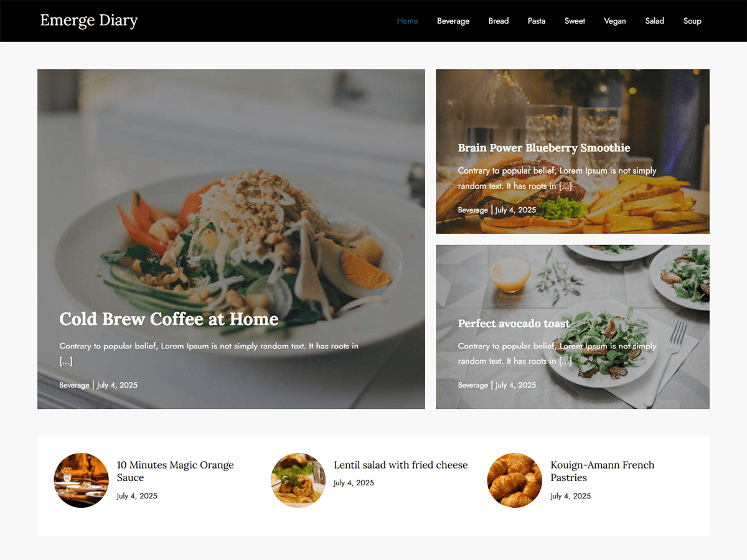Open the Vegan menu item

(x=615, y=21)
